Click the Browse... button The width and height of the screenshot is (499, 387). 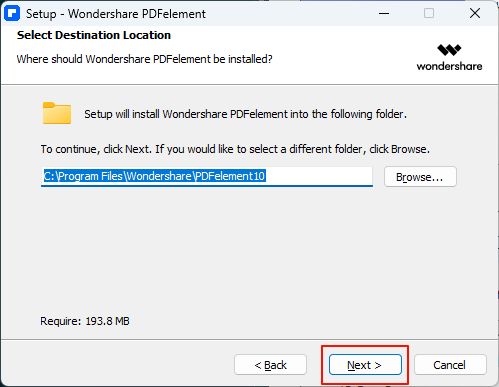click(x=420, y=177)
